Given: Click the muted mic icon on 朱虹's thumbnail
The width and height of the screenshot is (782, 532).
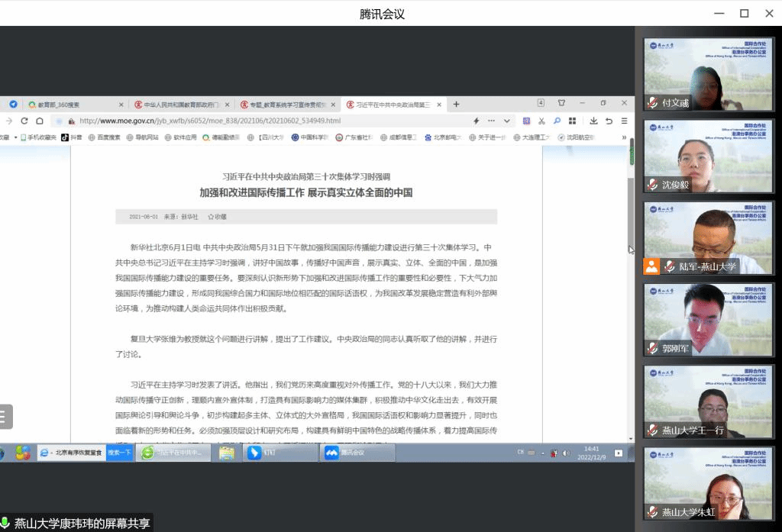Looking at the screenshot, I should [652, 511].
